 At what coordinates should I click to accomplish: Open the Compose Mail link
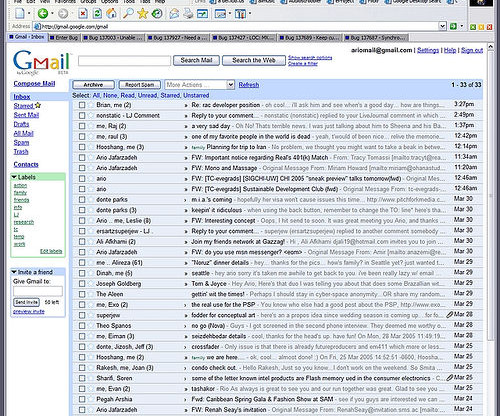(34, 84)
